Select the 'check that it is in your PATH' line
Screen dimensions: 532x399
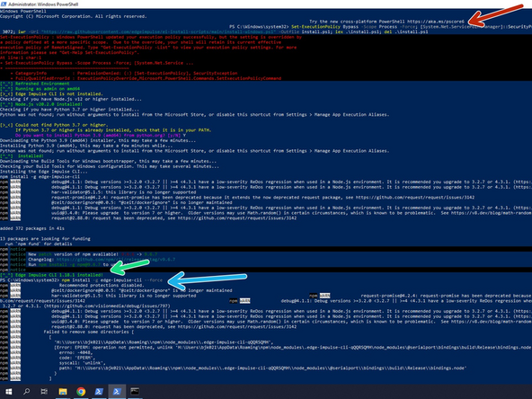click(113, 130)
